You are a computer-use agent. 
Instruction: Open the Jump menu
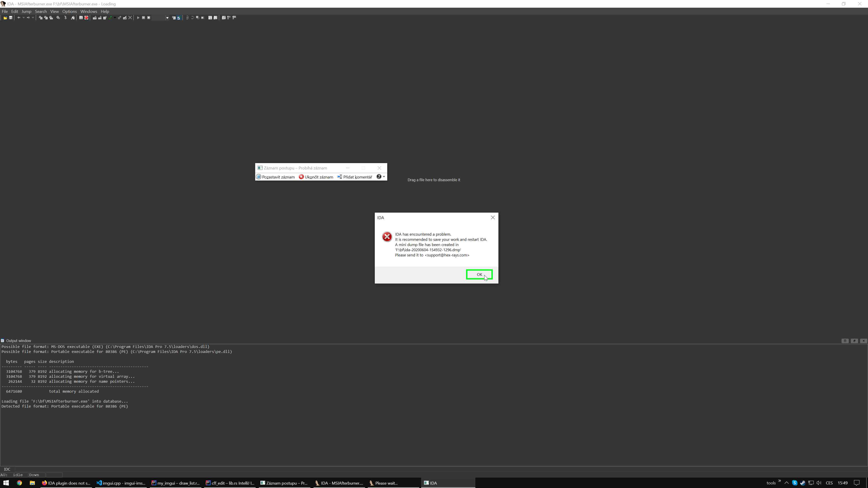tap(26, 12)
